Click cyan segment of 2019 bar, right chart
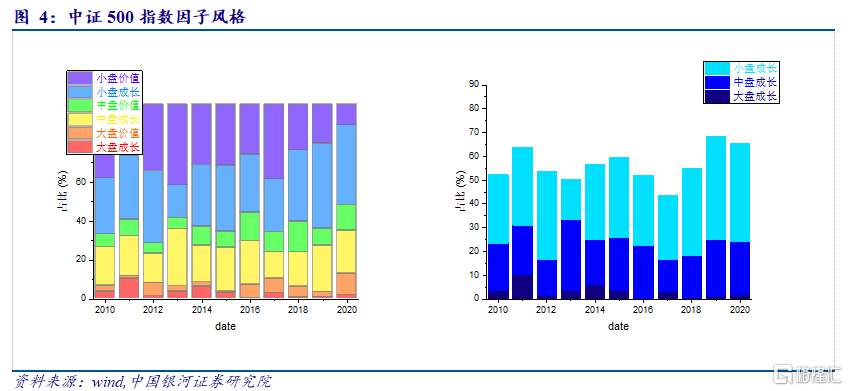Image resolution: width=848 pixels, height=391 pixels. pyautogui.click(x=716, y=188)
